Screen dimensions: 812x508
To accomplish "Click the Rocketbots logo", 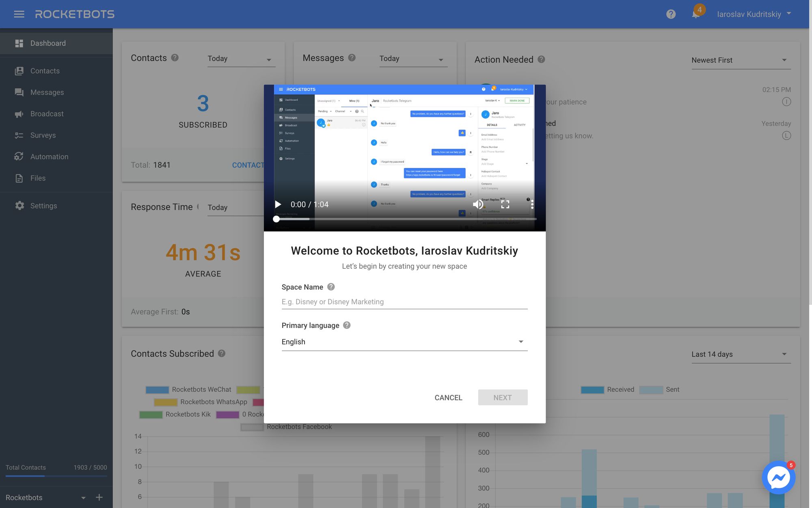I will coord(75,14).
